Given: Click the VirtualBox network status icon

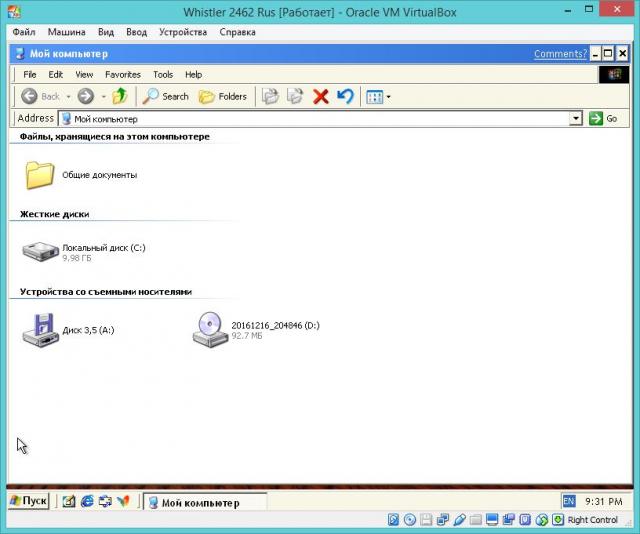Looking at the screenshot, I should tap(442, 520).
